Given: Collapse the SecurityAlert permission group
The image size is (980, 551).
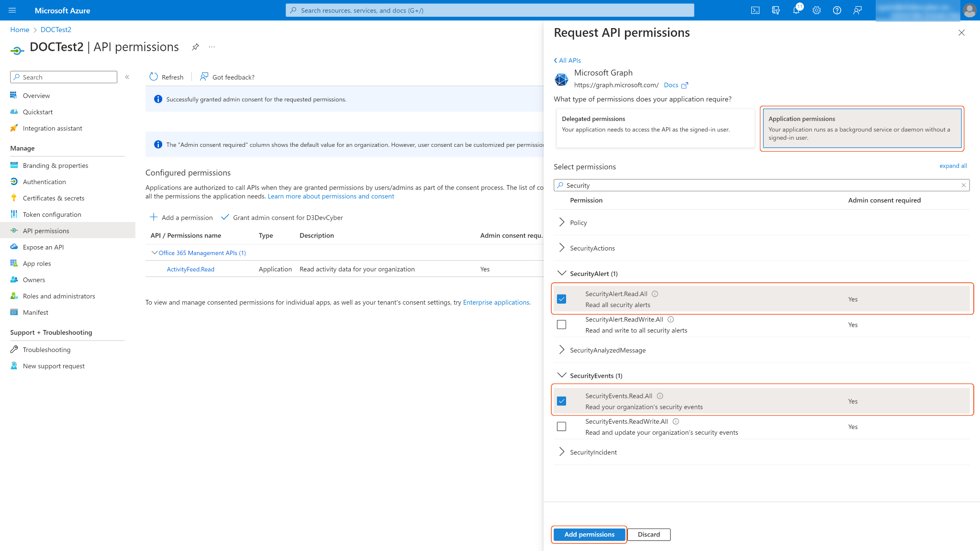Looking at the screenshot, I should click(562, 273).
